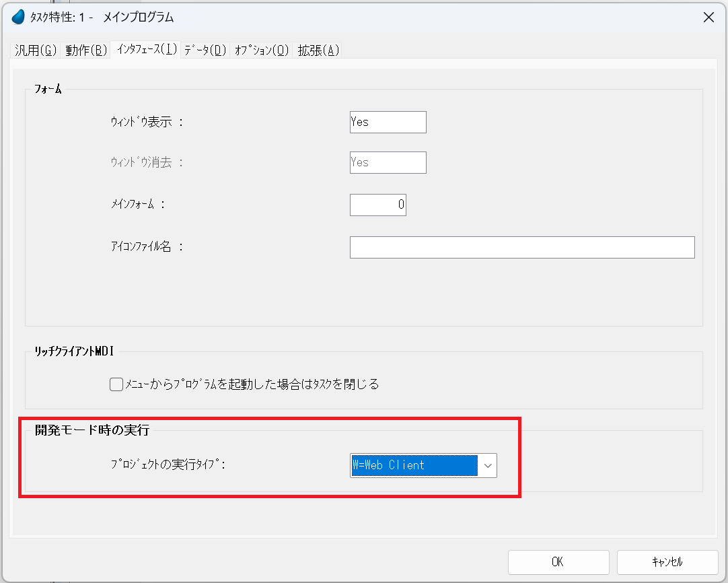Click the Magic app icon in title bar
Image resolution: width=728 pixels, height=583 pixels.
[x=18, y=18]
